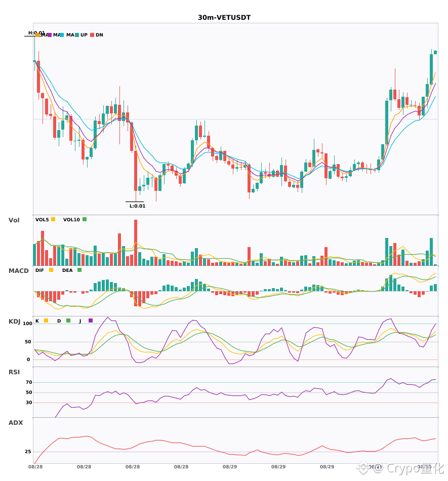
Task: Click the Vol panel label
Action: coord(14,220)
